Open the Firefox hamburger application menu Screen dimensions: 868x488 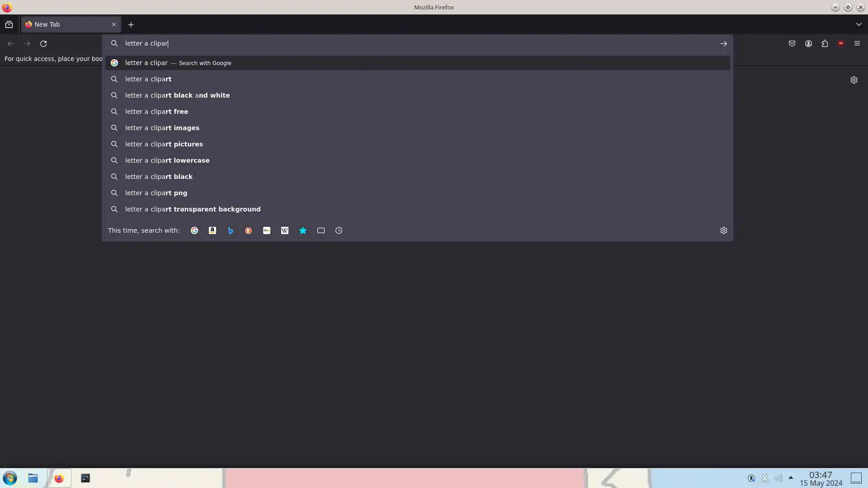857,43
